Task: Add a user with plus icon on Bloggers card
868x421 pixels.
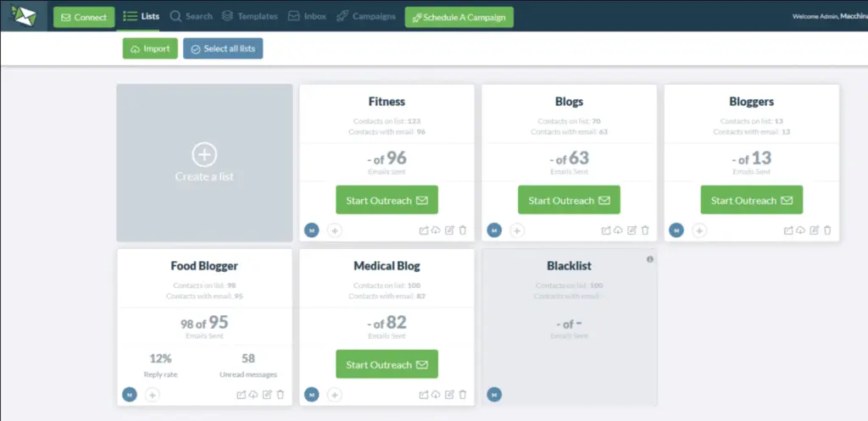Action: (x=699, y=230)
